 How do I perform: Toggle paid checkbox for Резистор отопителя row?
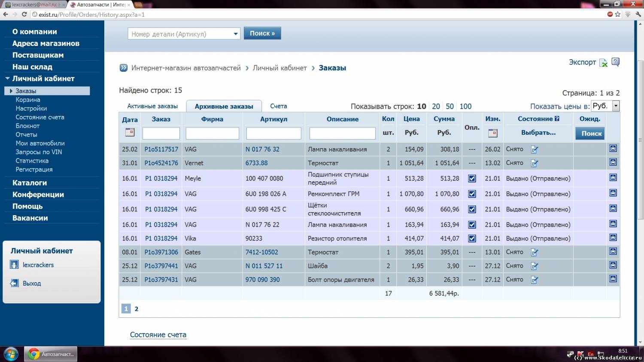(x=472, y=238)
